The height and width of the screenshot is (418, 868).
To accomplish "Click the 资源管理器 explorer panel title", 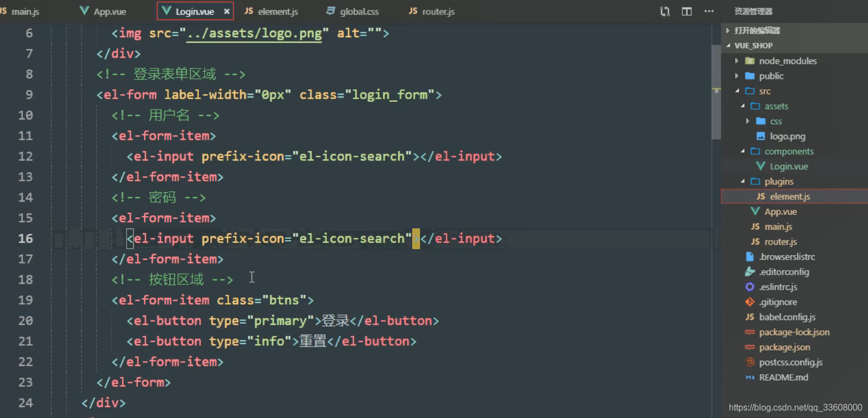I will pos(753,11).
